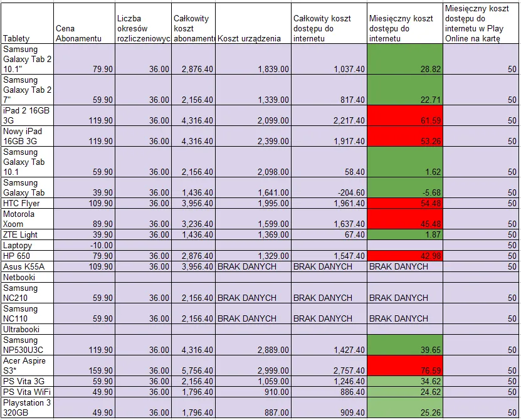Select the 'Asus K55A' cell
Image resolution: width=521 pixels, height=420 pixels.
click(27, 266)
